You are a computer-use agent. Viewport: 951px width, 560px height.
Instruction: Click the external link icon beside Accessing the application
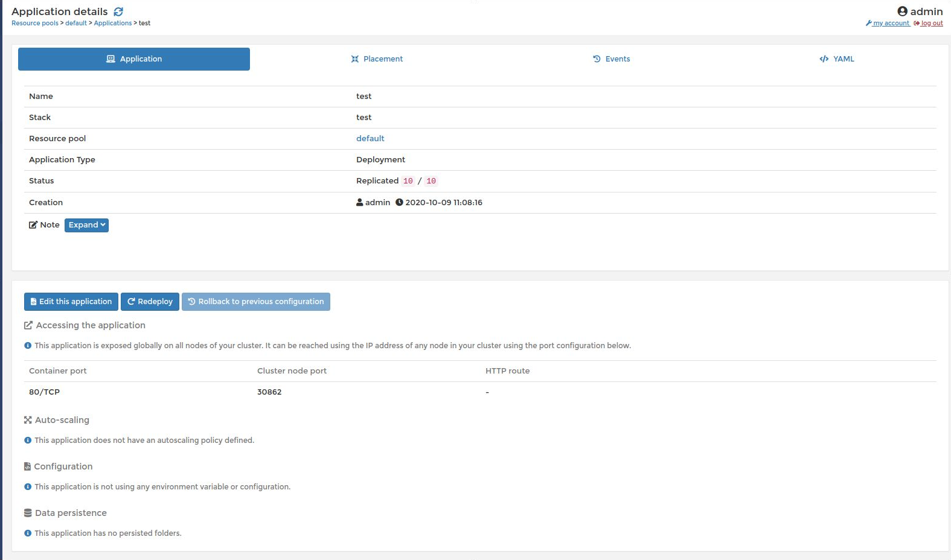click(x=28, y=325)
